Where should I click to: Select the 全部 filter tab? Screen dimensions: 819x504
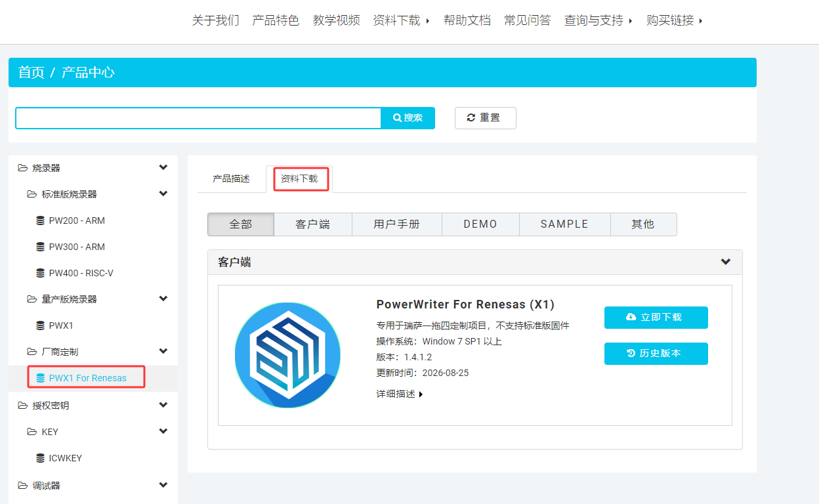click(241, 224)
